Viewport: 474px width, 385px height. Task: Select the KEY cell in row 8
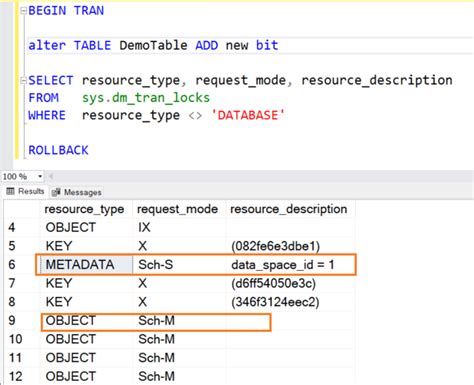[x=87, y=302]
